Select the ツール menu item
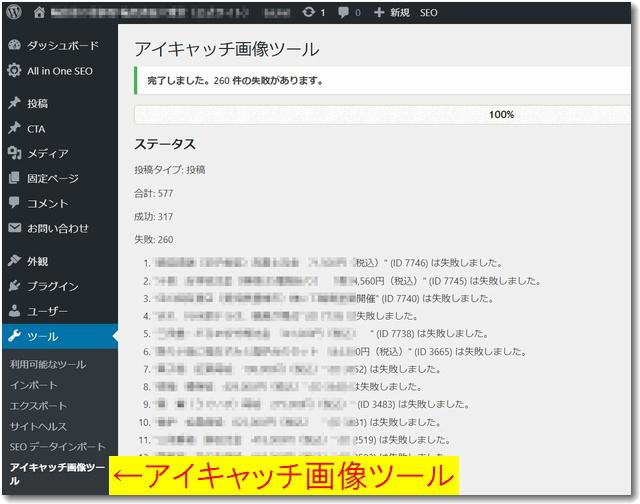Image resolution: width=640 pixels, height=504 pixels. coord(60,336)
